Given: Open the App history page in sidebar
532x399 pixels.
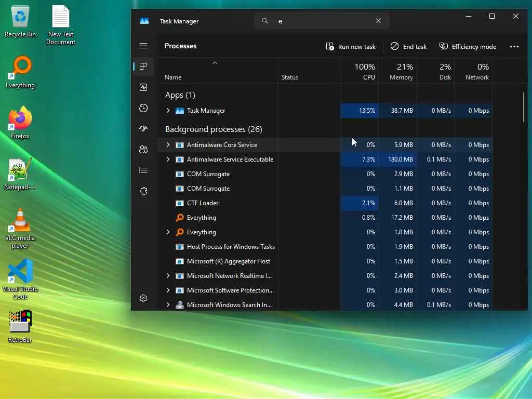Looking at the screenshot, I should click(x=143, y=108).
